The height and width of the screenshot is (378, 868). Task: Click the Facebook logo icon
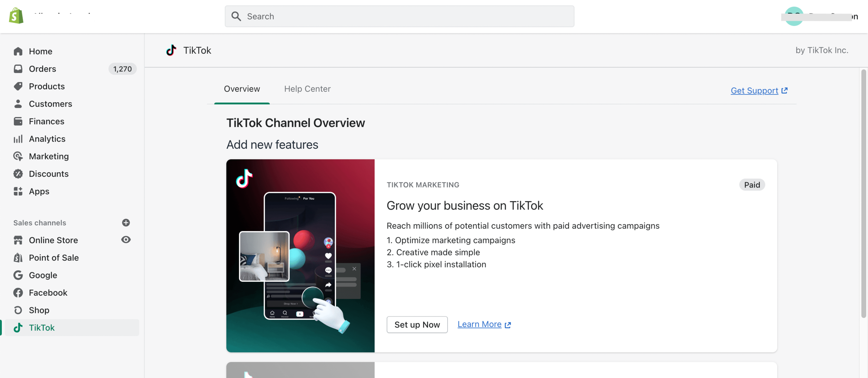(x=18, y=293)
